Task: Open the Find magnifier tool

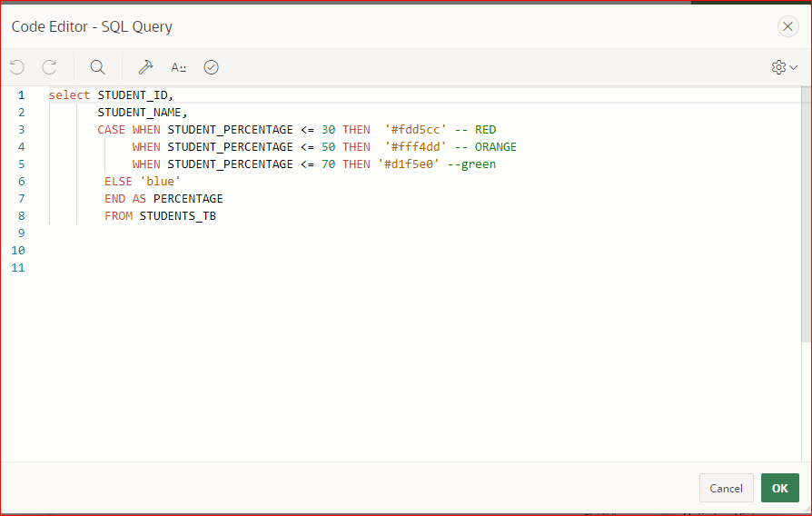Action: tap(97, 67)
